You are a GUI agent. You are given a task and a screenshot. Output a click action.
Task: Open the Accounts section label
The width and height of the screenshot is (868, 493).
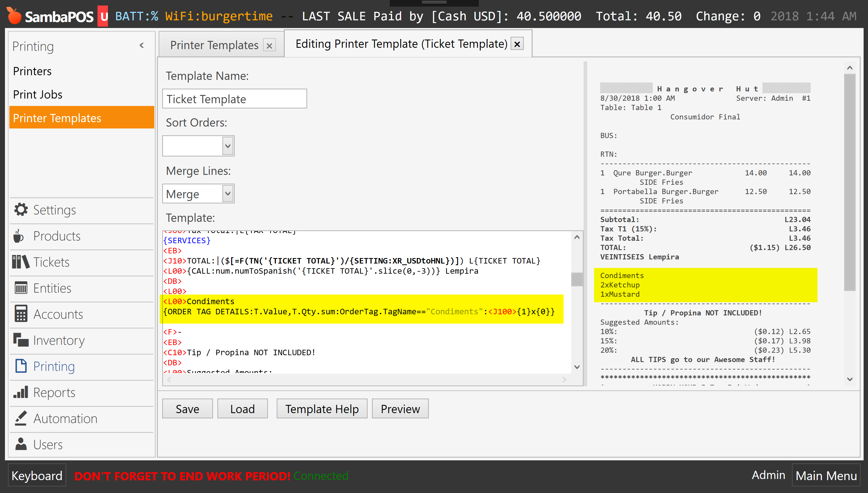58,314
